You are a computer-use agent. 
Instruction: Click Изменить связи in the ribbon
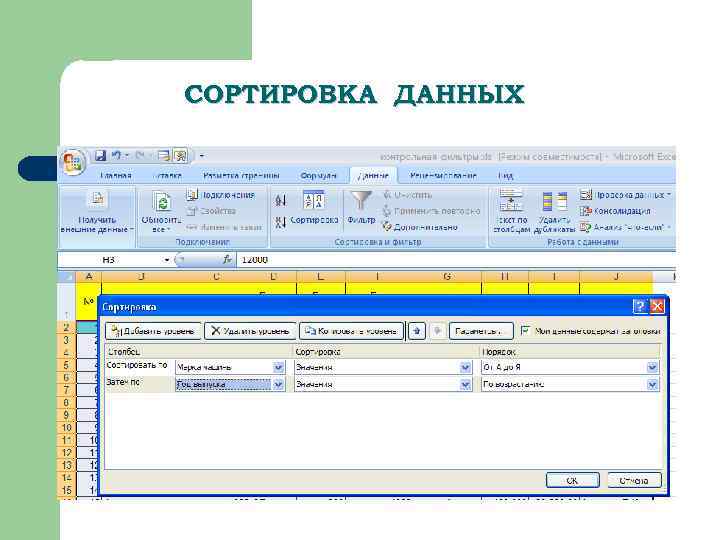click(225, 227)
